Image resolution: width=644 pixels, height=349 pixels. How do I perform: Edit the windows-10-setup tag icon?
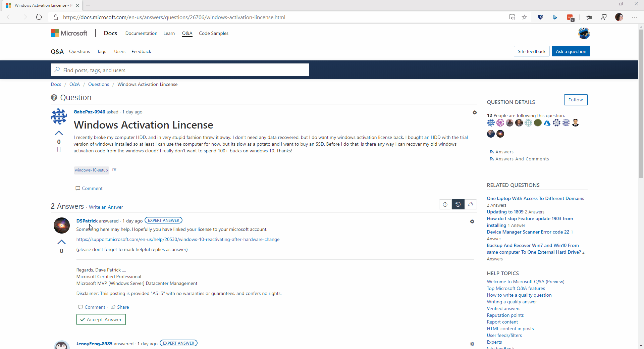tap(114, 170)
